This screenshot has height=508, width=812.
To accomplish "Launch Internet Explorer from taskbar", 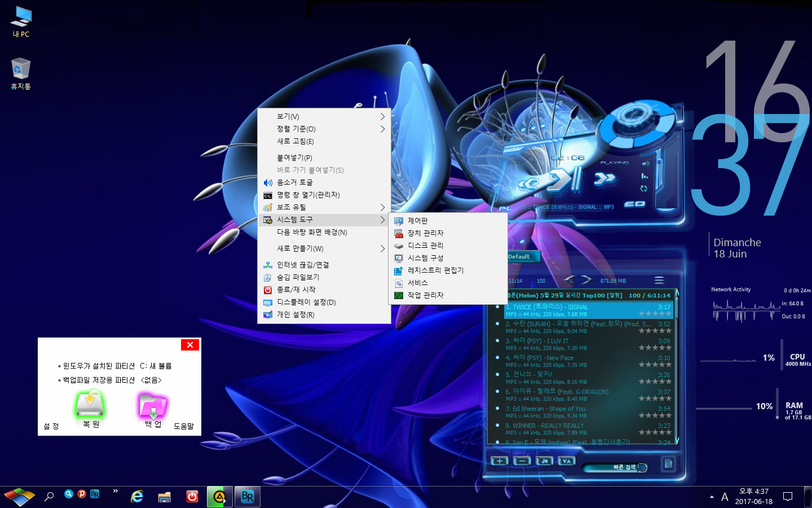I will point(137,497).
